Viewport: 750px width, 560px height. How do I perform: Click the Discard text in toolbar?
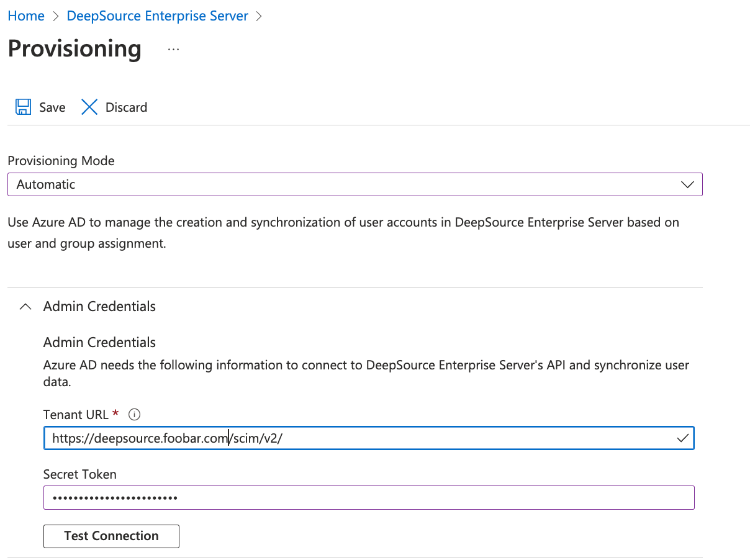126,107
